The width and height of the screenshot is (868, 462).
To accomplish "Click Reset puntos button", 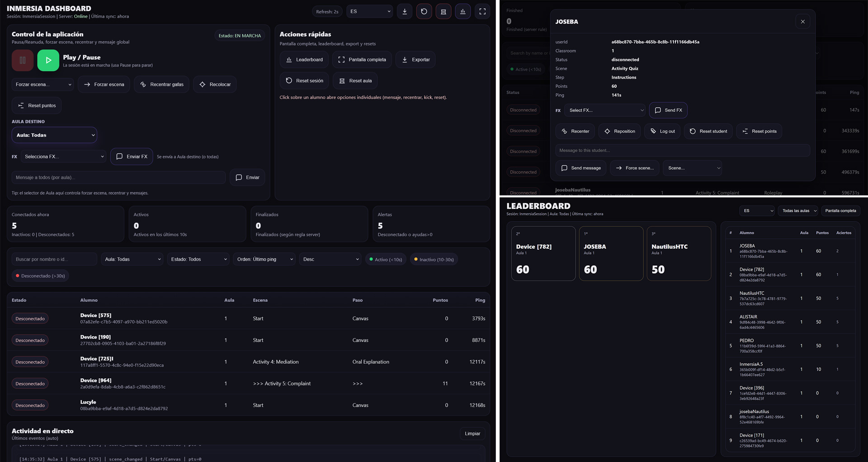I will click(37, 105).
